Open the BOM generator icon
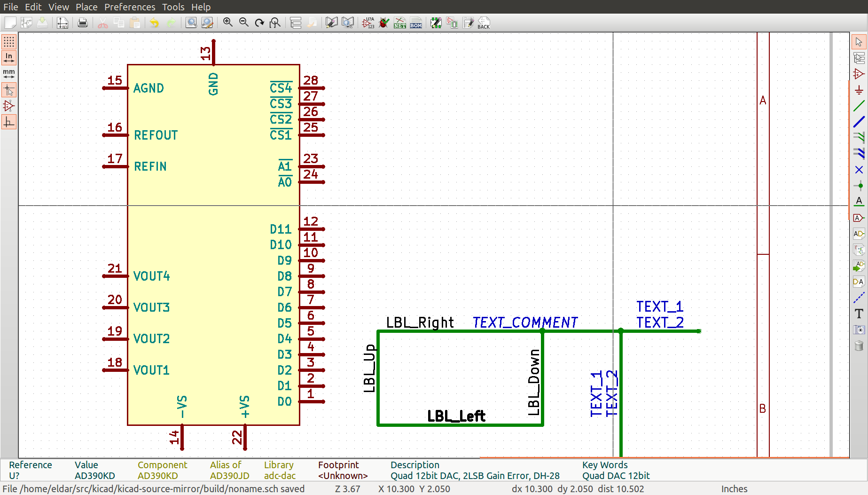868x495 pixels. [x=416, y=23]
